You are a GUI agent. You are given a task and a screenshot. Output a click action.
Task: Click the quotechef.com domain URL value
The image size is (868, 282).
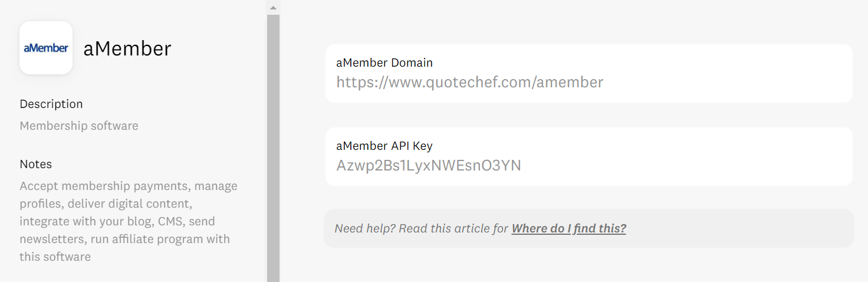point(470,82)
